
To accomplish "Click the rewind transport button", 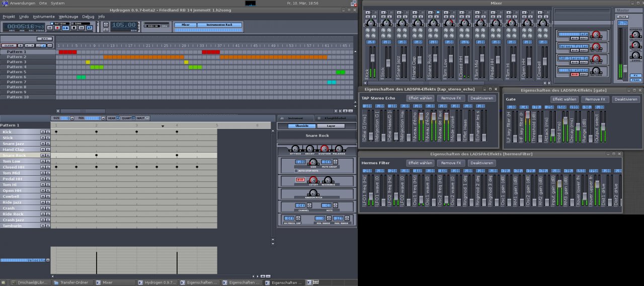I will pos(49,28).
